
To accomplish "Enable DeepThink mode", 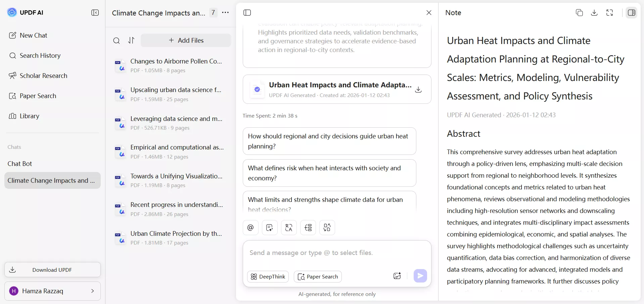I will [268, 277].
